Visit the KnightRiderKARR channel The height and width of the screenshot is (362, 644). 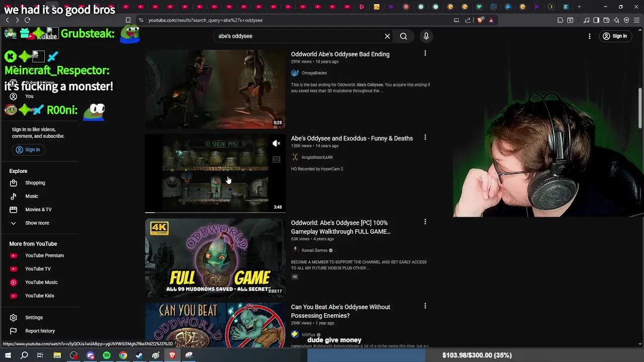pos(317,157)
